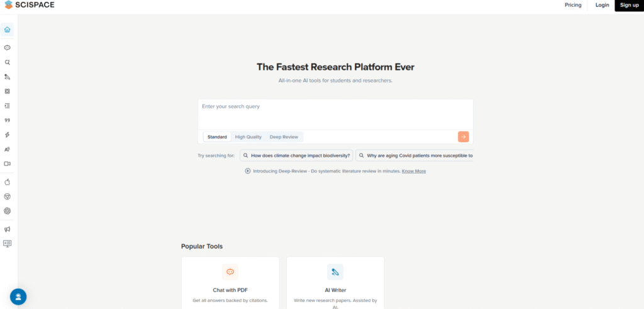Focus the Enter your search query field

tap(335, 115)
